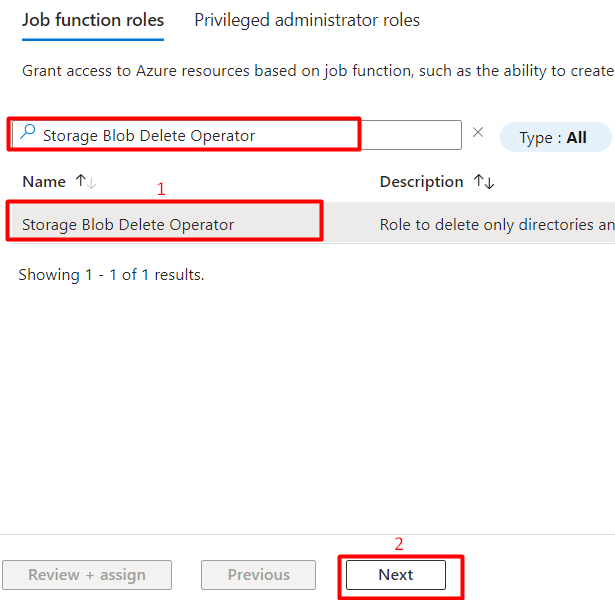Click the Next button
615x600 pixels.
(x=396, y=575)
